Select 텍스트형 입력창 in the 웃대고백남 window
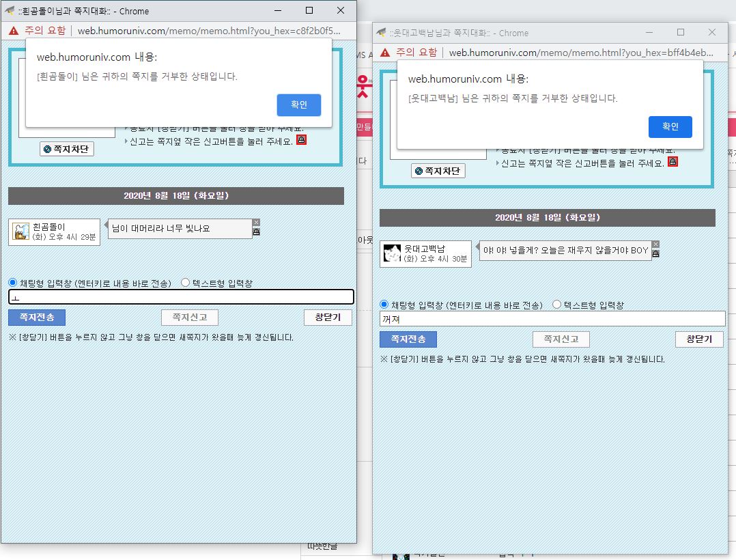 [x=556, y=305]
